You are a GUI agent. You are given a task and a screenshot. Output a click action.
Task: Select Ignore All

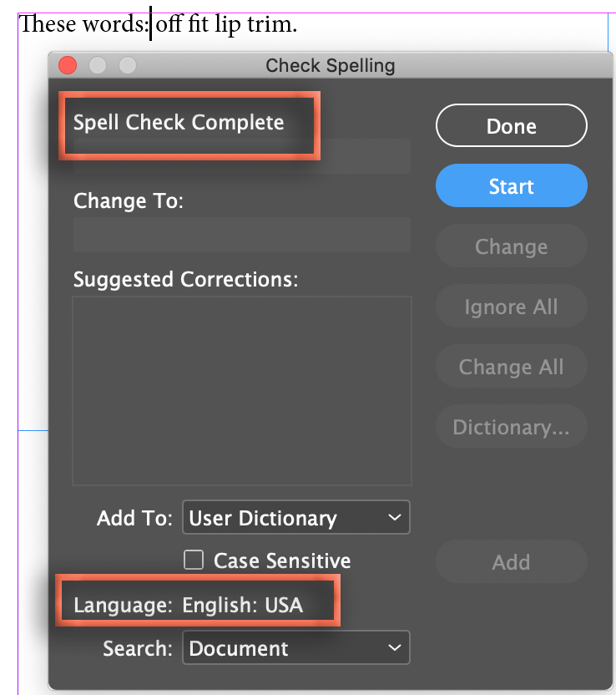[x=511, y=306]
